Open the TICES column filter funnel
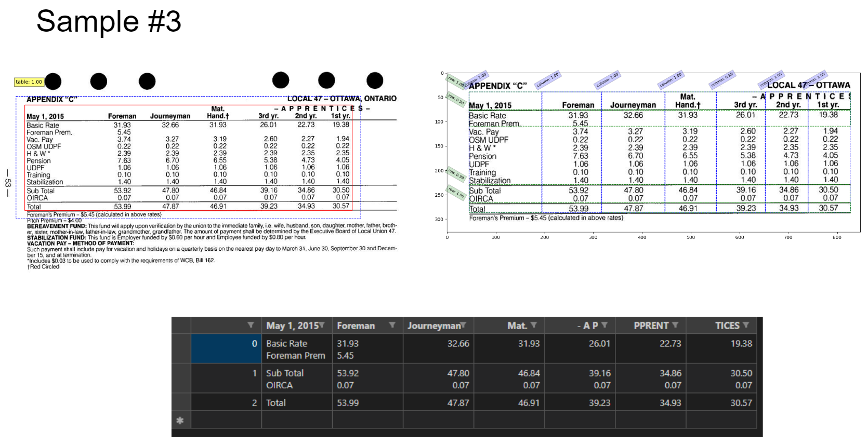 coord(746,325)
